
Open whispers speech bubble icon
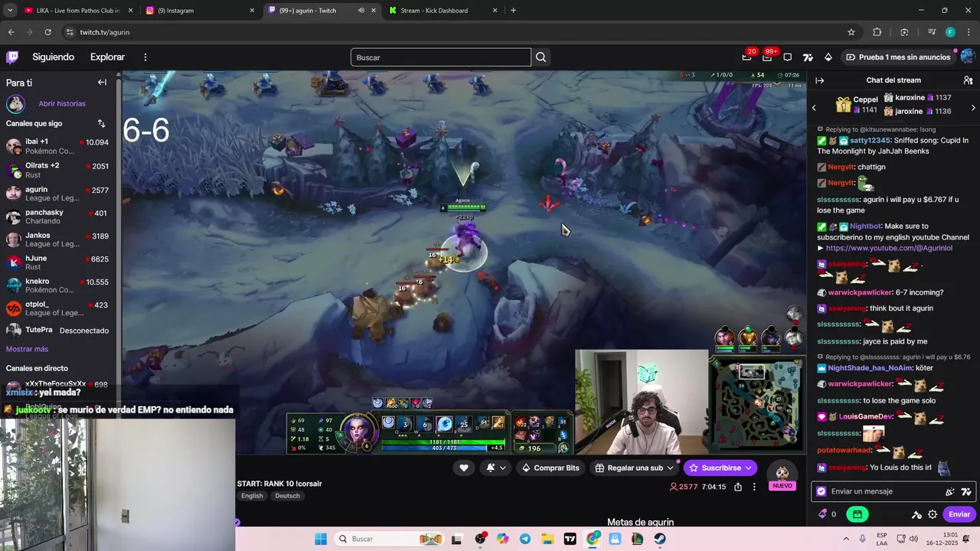tap(787, 57)
